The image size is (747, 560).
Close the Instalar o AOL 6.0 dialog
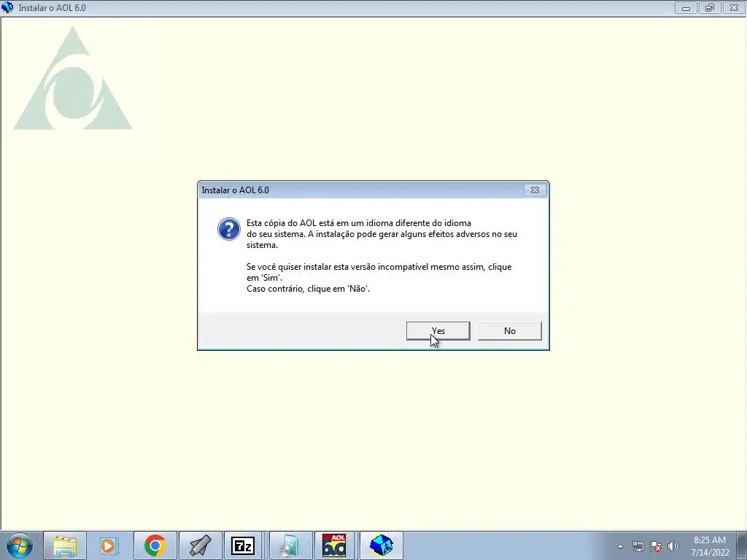535,190
